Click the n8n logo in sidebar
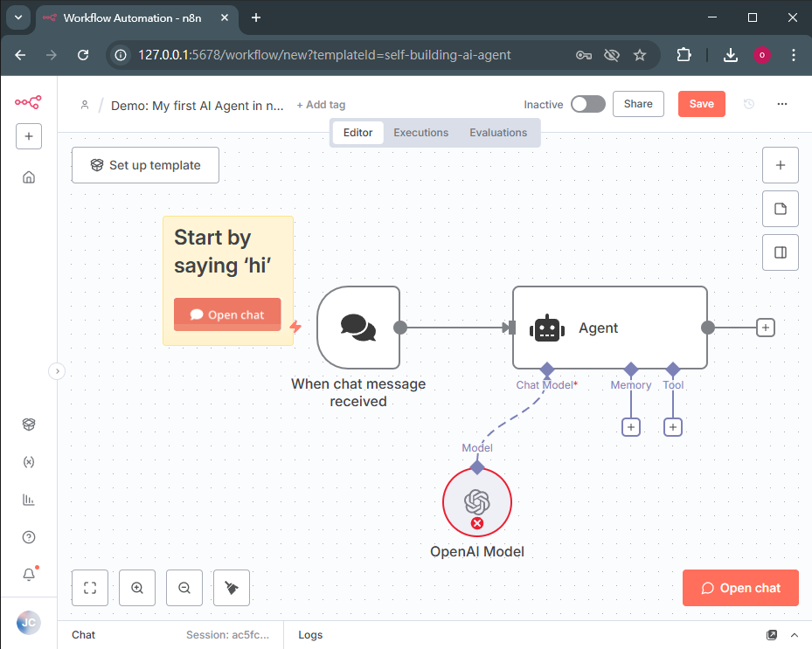Screen dimensions: 812x649 28,102
